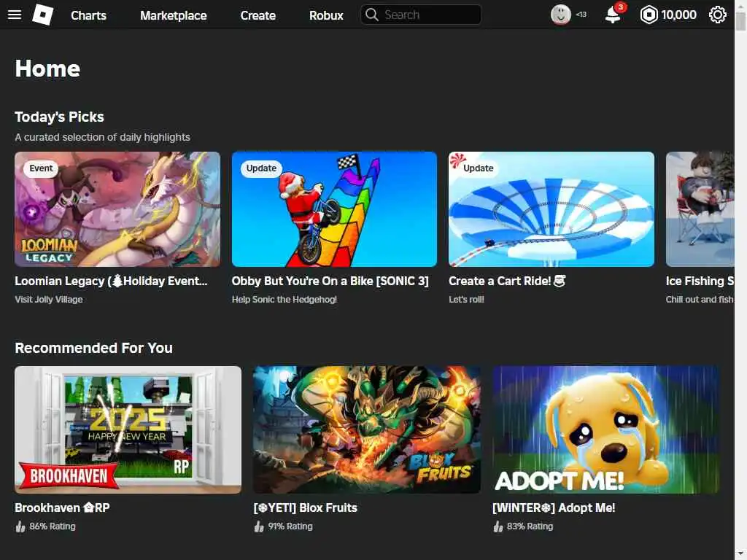
Task: Open the Adopt Me! thumbnail
Action: (605, 429)
